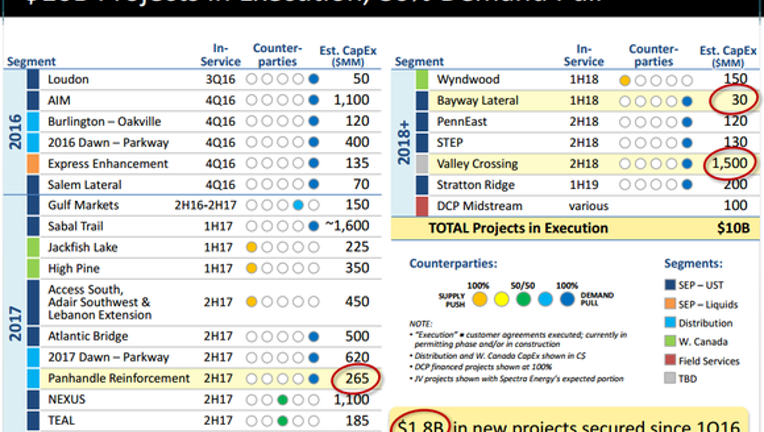Click the light blue legend circle in Counterparties
764x432 pixels.
pos(545,299)
